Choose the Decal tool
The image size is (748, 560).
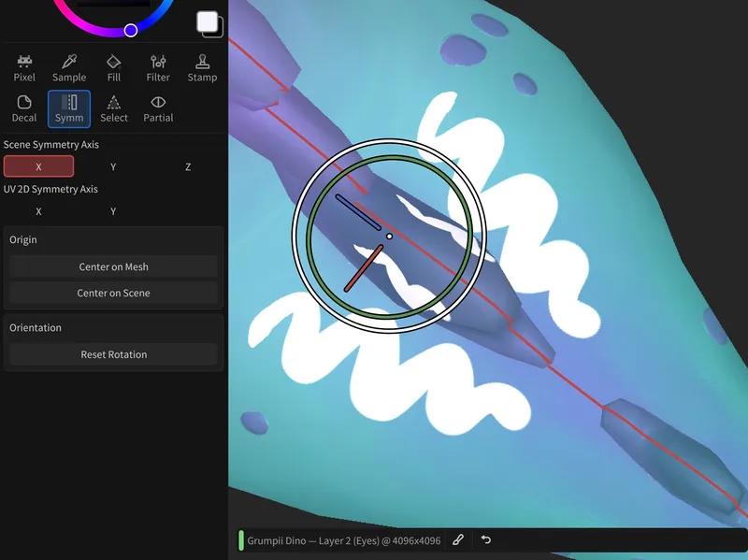click(x=24, y=108)
